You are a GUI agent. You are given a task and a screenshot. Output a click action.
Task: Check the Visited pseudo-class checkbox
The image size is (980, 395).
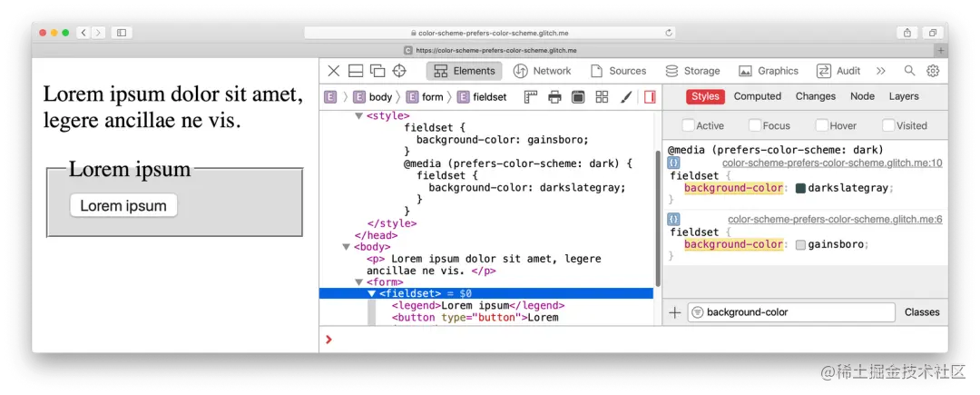(888, 125)
